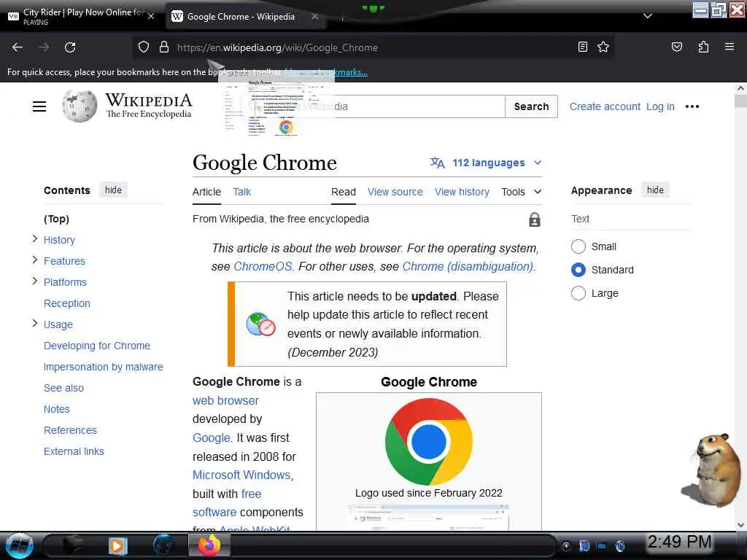Image resolution: width=747 pixels, height=560 pixels.
Task: Open the Firefox taskbar icon
Action: click(209, 545)
